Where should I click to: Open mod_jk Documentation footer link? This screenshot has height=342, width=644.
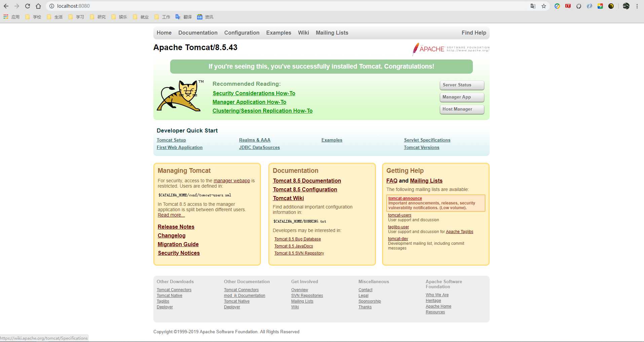[244, 296]
